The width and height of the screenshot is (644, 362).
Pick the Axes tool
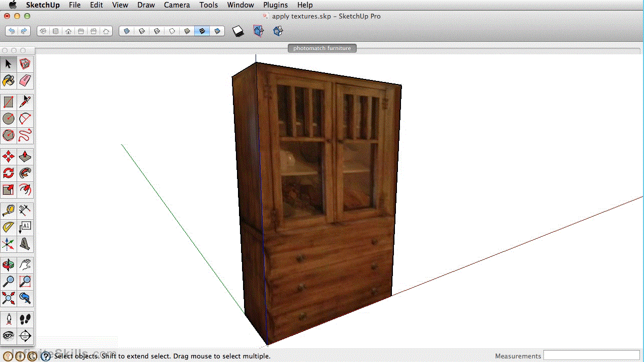coord(9,244)
